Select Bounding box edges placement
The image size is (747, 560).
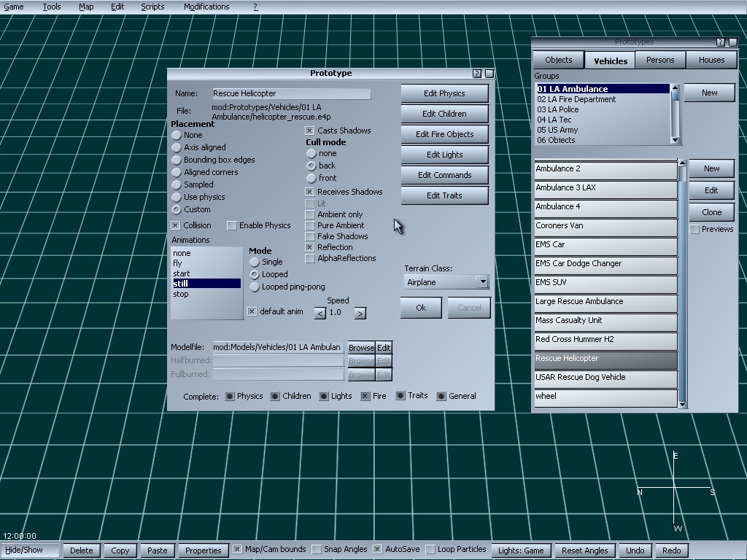(177, 160)
